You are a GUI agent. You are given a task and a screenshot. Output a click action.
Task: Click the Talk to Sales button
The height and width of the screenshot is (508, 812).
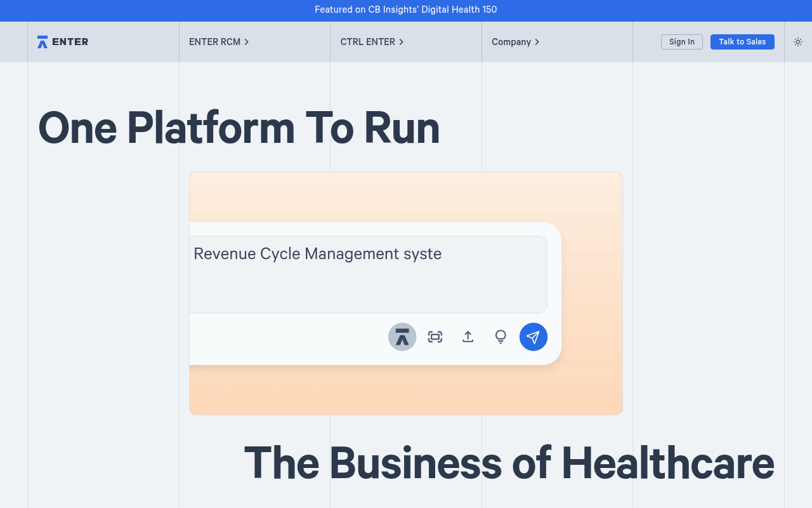click(x=742, y=42)
